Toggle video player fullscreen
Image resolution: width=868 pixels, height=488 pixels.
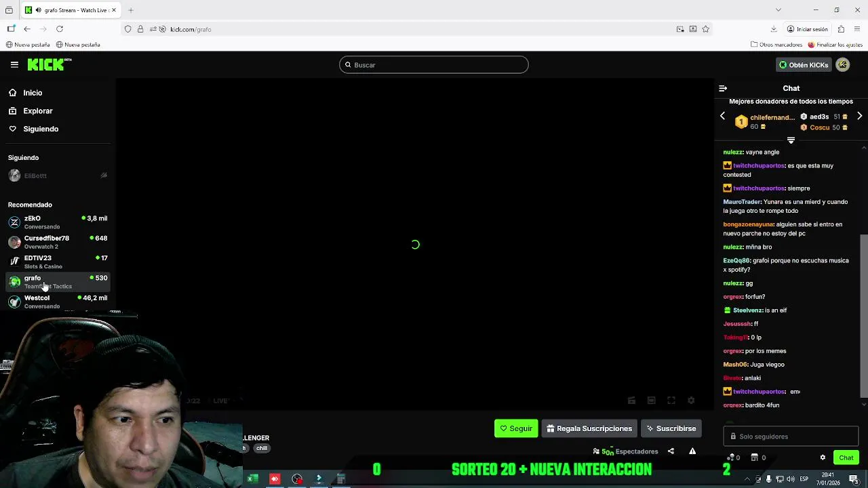[671, 401]
